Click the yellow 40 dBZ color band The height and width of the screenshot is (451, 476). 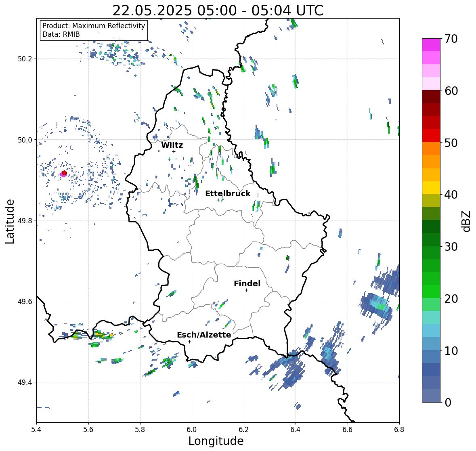(x=431, y=188)
